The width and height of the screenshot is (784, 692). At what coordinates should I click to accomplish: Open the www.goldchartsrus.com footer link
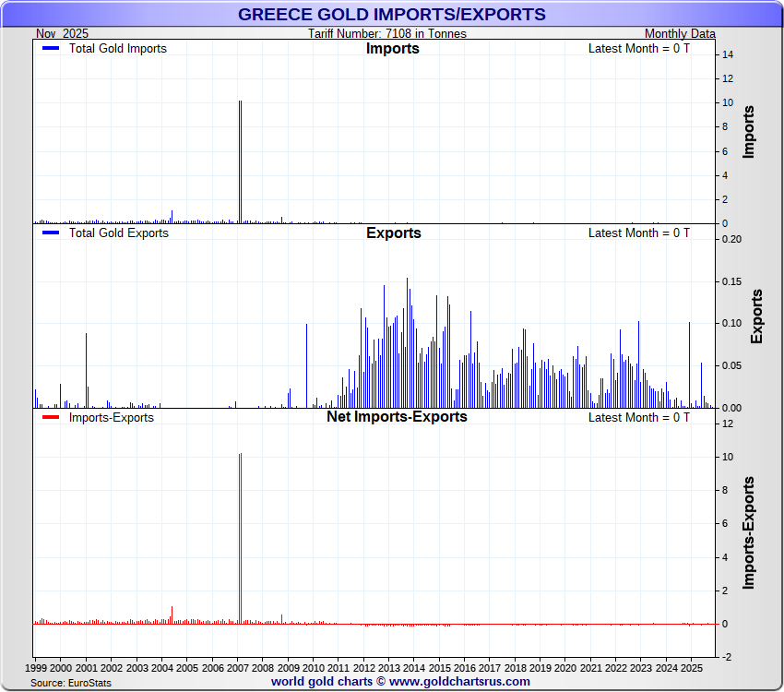tap(458, 682)
